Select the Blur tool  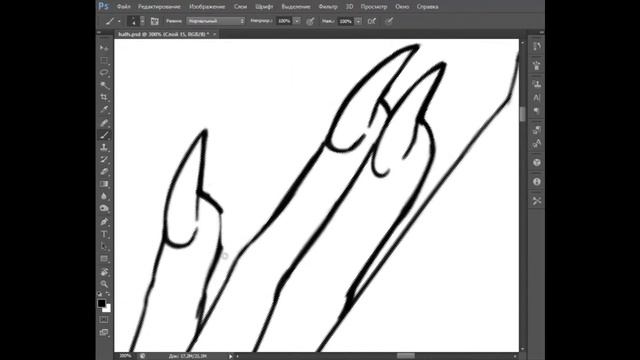(x=104, y=196)
